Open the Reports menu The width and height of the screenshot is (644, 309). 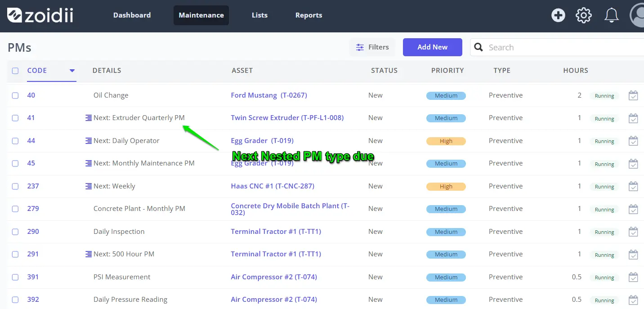[309, 15]
